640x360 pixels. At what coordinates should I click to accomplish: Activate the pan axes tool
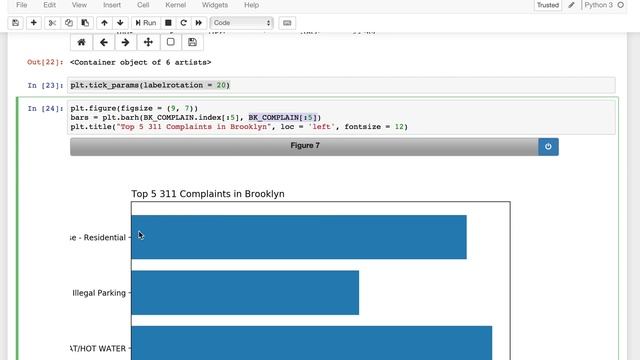(148, 42)
